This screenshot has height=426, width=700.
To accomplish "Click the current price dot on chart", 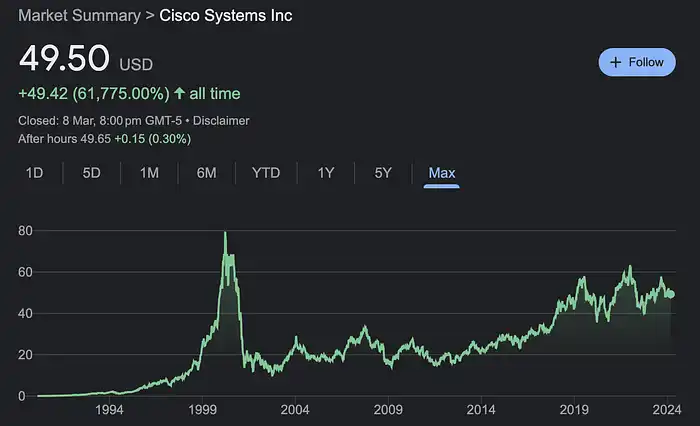I will click(x=670, y=294).
